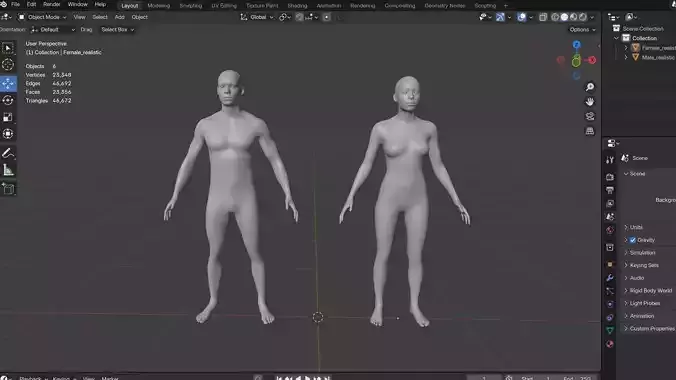Toggle Show Gizmo button
Image resolution: width=676 pixels, height=380 pixels.
pos(500,17)
